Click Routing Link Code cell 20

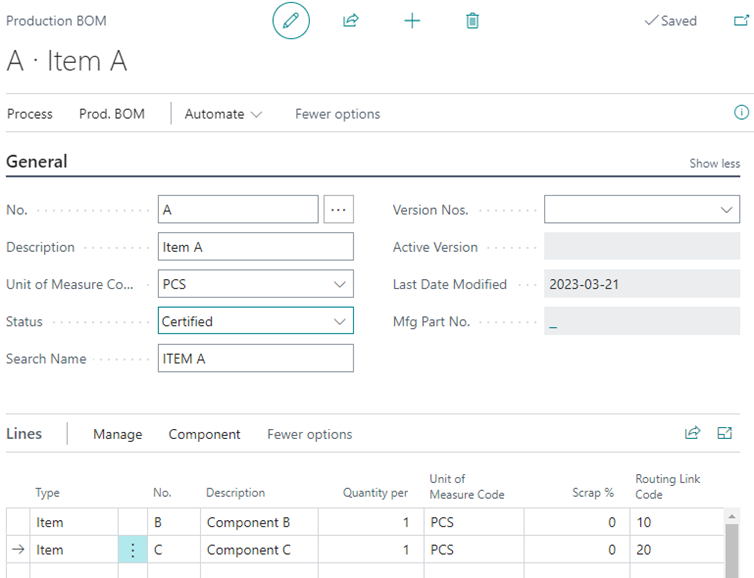coord(677,550)
